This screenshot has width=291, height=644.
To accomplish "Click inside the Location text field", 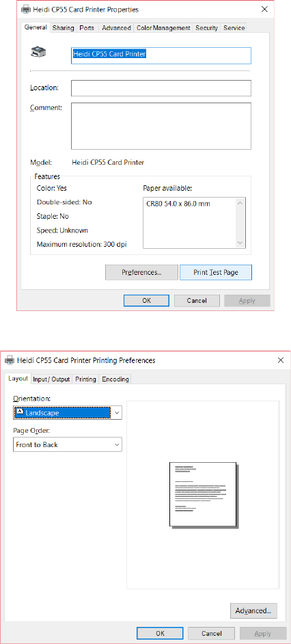I will pos(161,88).
